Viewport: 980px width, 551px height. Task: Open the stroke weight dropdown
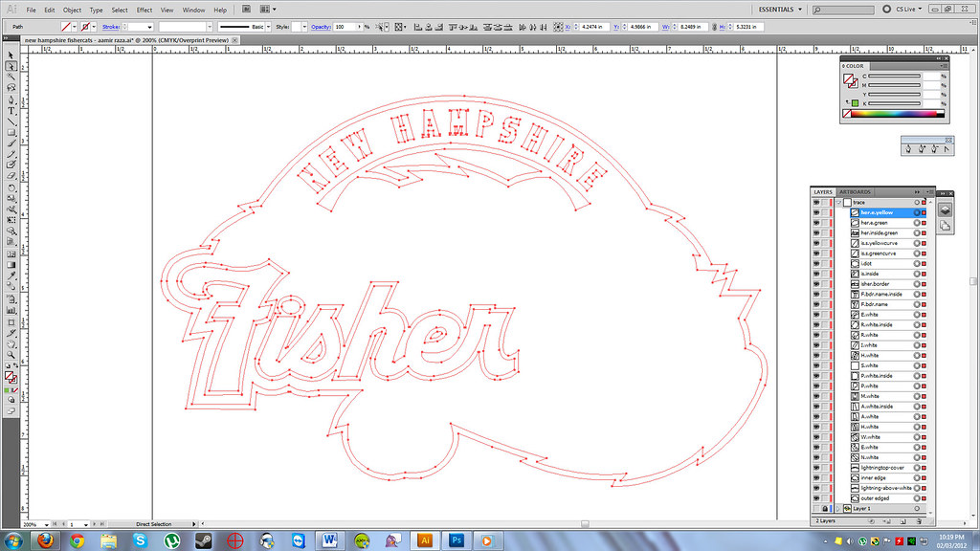pos(149,27)
